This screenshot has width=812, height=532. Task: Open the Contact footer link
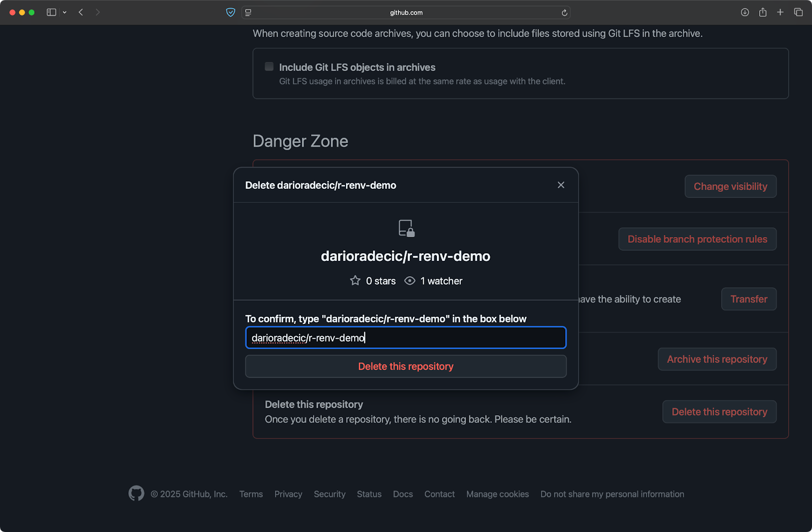pos(439,494)
